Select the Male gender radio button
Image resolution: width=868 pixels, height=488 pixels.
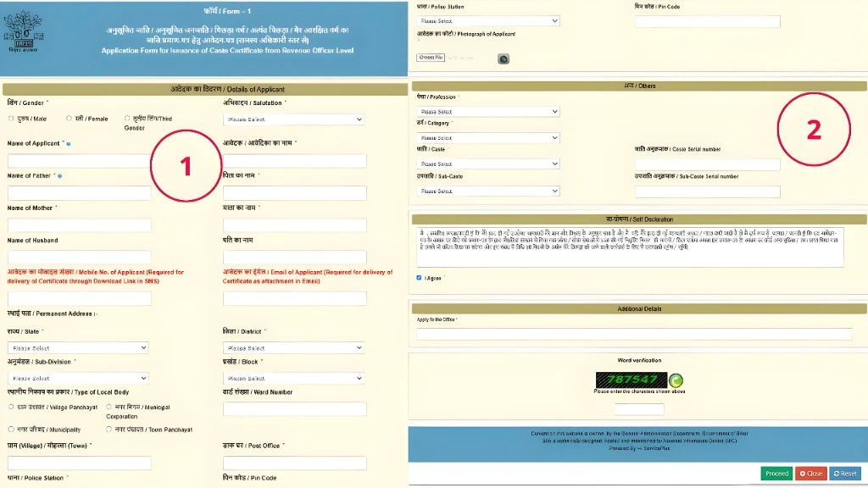[x=11, y=119]
